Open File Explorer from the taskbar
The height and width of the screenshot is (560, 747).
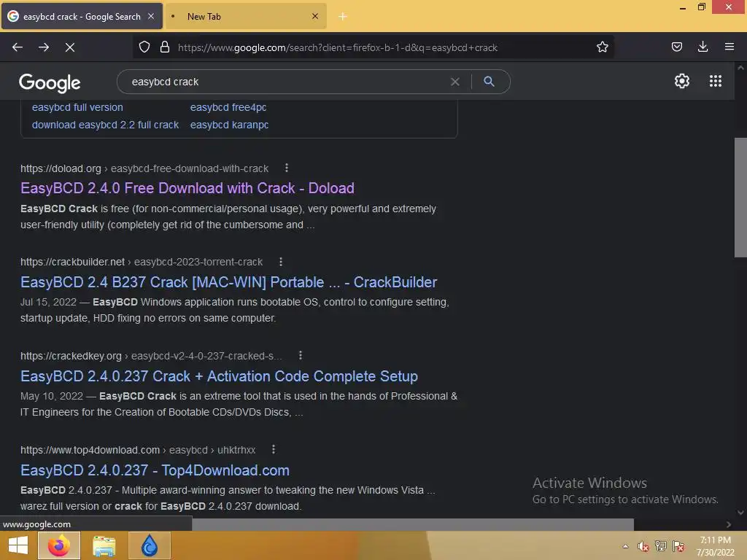point(104,545)
